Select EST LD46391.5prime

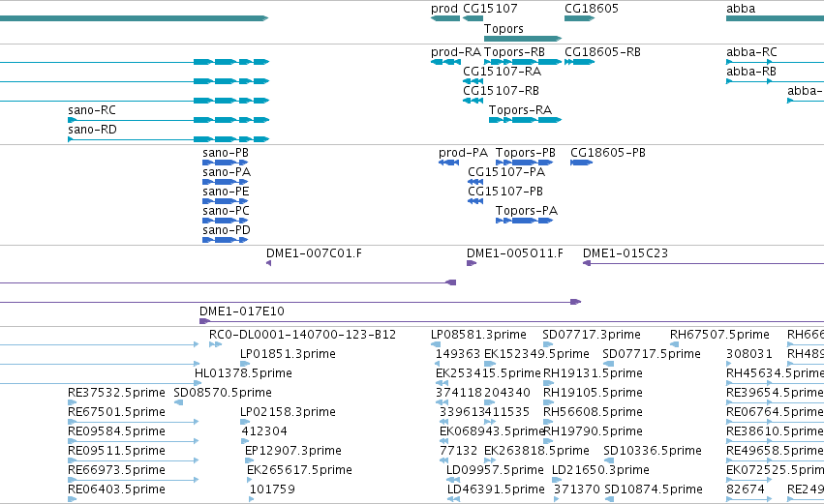[453, 500]
